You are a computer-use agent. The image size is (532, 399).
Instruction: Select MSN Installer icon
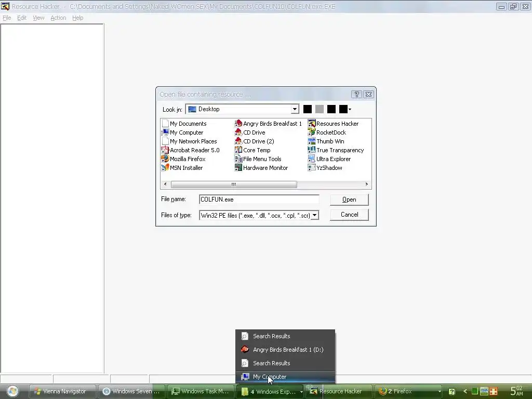point(165,168)
